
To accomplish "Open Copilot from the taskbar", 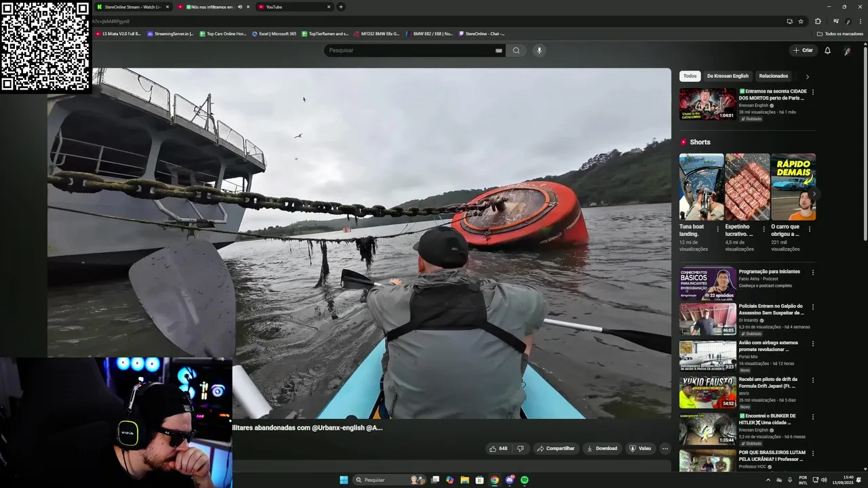I will click(450, 480).
